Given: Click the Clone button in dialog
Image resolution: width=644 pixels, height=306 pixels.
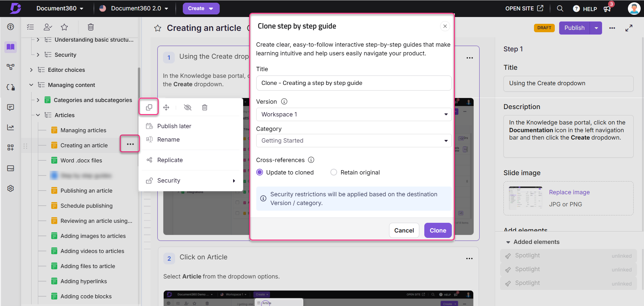Looking at the screenshot, I should pos(438,231).
